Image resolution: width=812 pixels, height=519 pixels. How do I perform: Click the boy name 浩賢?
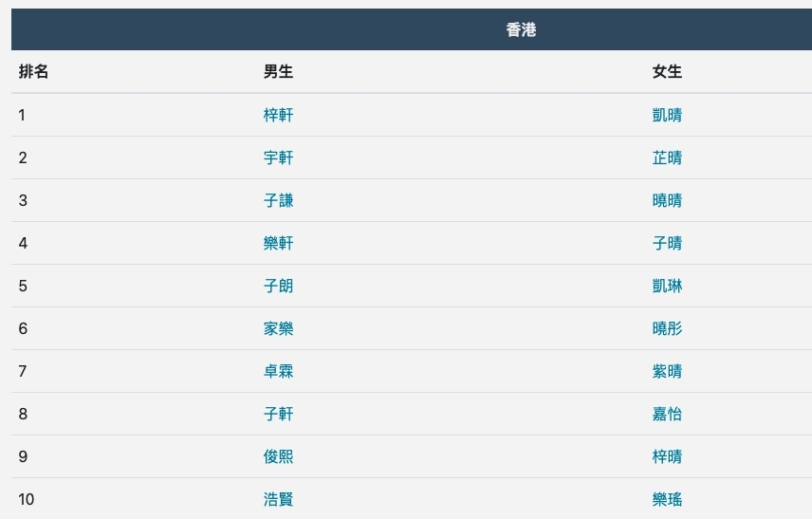pos(278,499)
